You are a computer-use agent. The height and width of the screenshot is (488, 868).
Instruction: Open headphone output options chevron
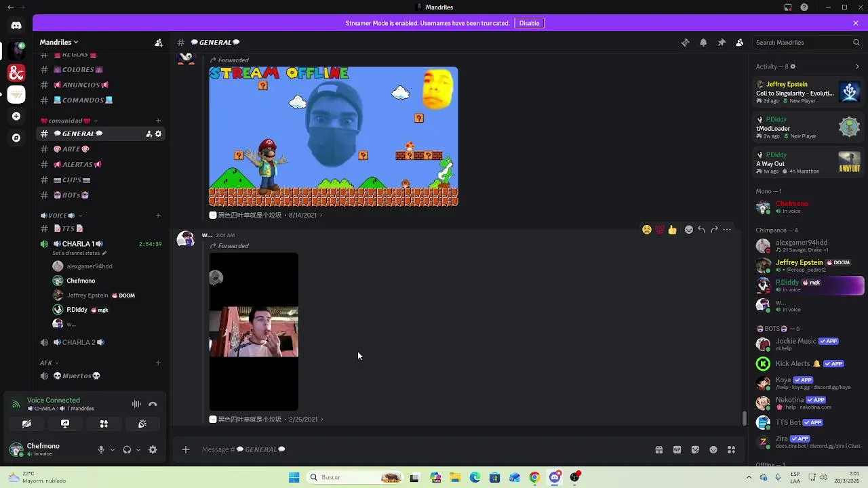click(x=138, y=449)
